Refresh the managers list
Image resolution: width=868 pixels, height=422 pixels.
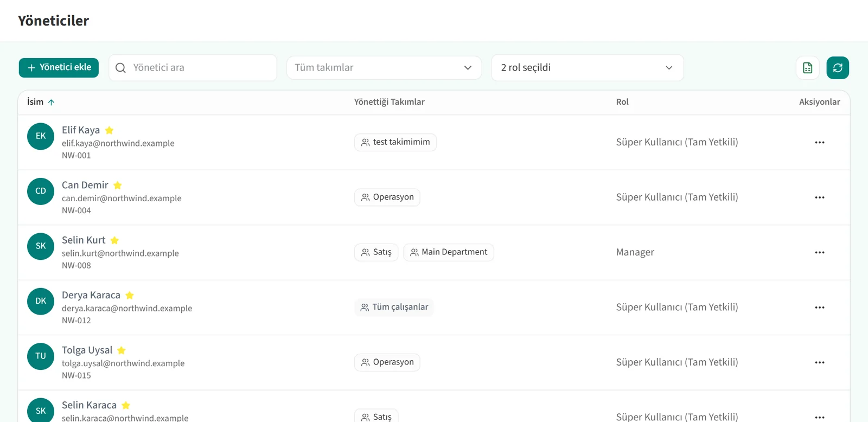point(838,68)
